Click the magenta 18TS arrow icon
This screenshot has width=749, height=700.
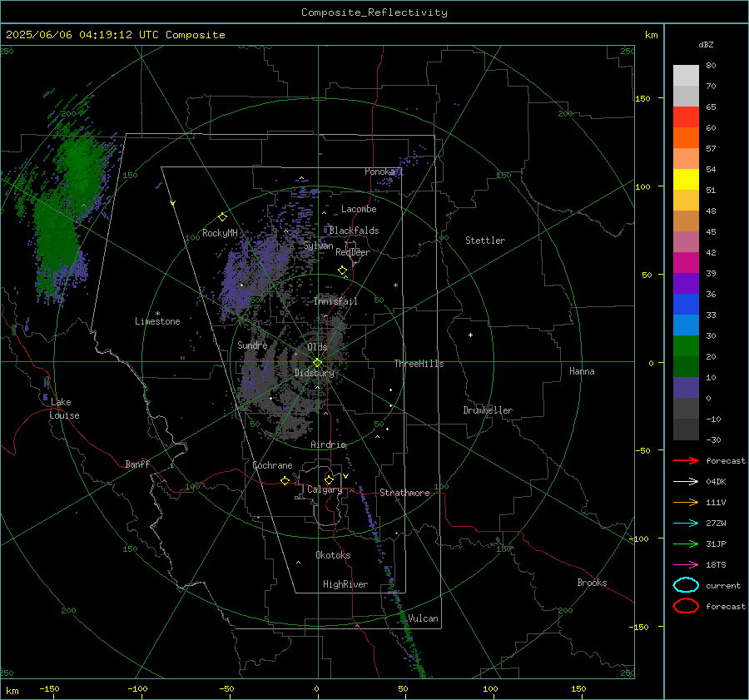pyautogui.click(x=686, y=565)
